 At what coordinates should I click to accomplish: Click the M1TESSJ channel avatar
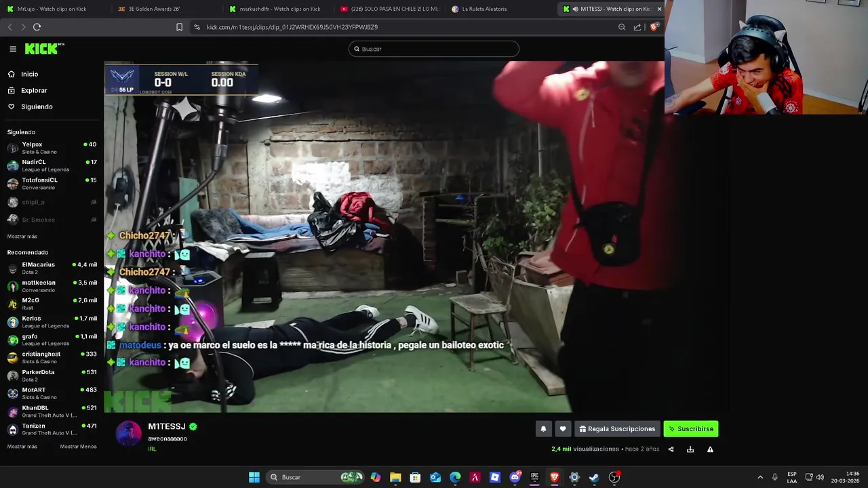click(x=128, y=433)
